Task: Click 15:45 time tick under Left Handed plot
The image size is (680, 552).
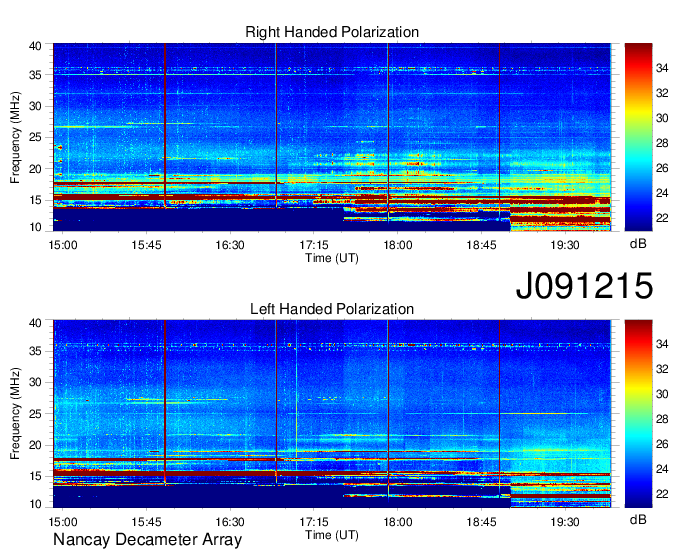Action: click(147, 522)
